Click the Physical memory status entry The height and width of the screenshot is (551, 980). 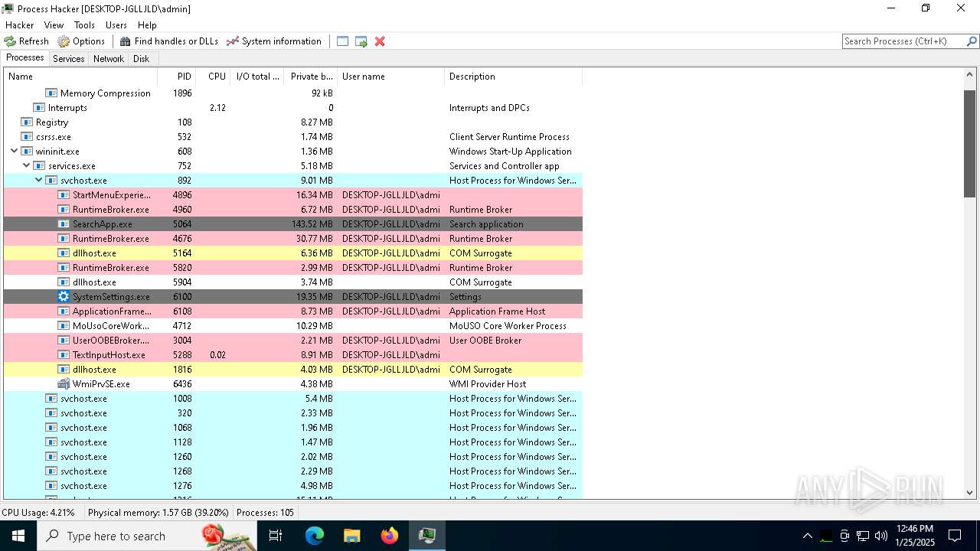(158, 513)
